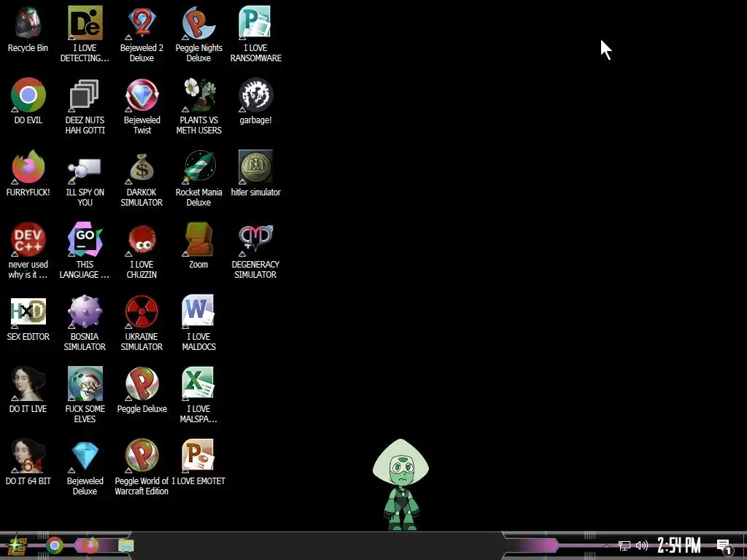Open the volume speaker tray icon
Image resolution: width=747 pixels, height=560 pixels.
click(642, 545)
